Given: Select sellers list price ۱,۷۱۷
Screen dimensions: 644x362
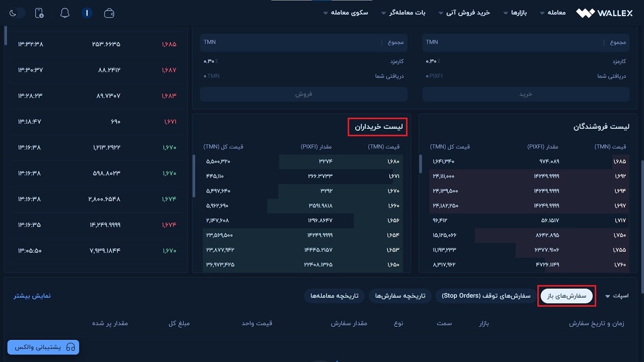Looking at the screenshot, I should pyautogui.click(x=620, y=220).
